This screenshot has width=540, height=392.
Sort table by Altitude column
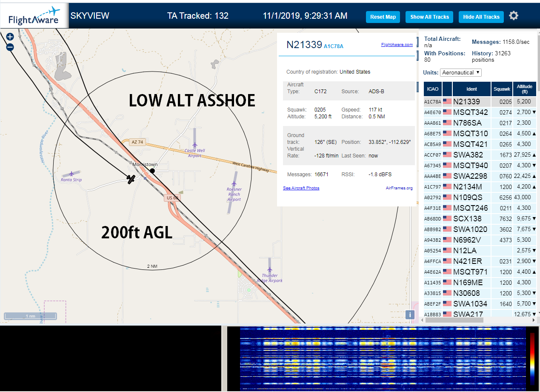click(x=525, y=89)
